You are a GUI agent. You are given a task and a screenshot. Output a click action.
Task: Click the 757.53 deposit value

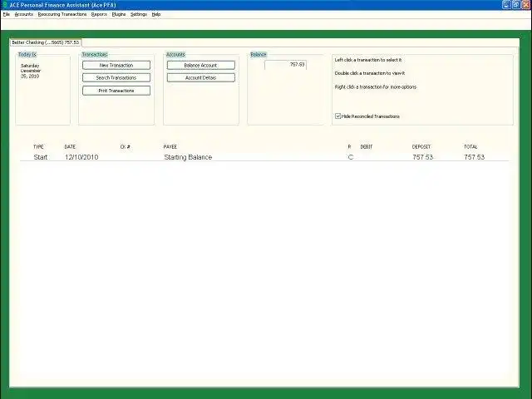click(x=423, y=157)
